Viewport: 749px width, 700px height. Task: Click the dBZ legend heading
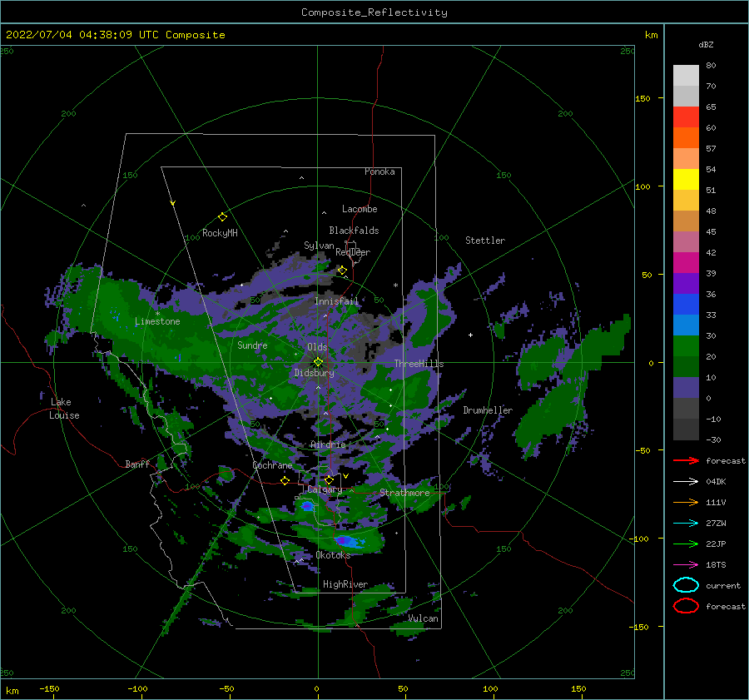tap(706, 44)
